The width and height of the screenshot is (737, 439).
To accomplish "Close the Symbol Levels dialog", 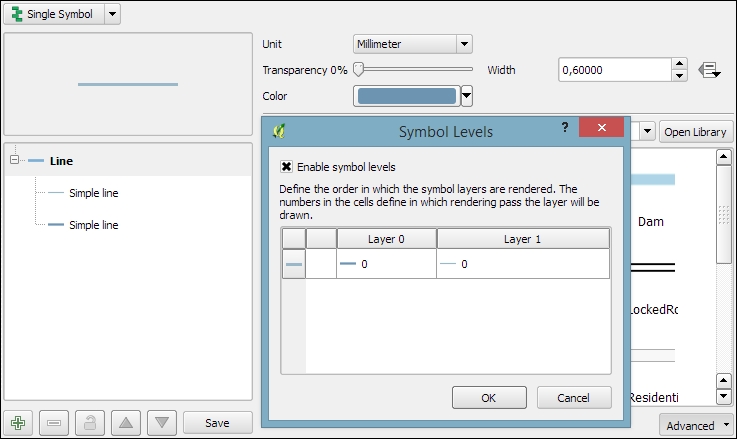I will (602, 127).
